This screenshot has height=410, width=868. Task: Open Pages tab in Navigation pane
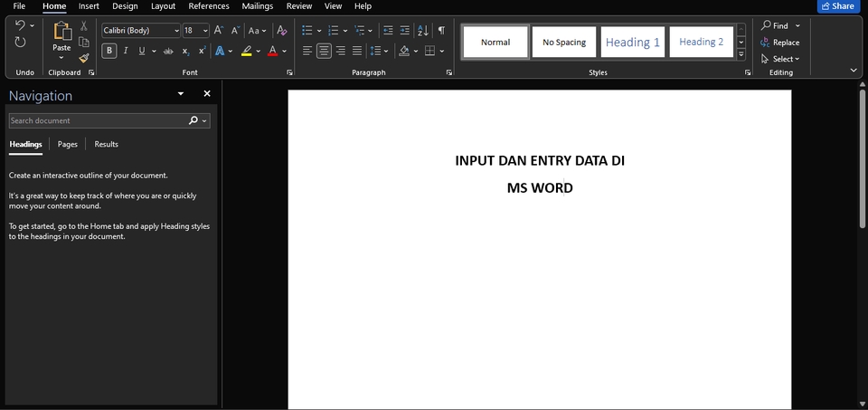tap(68, 144)
